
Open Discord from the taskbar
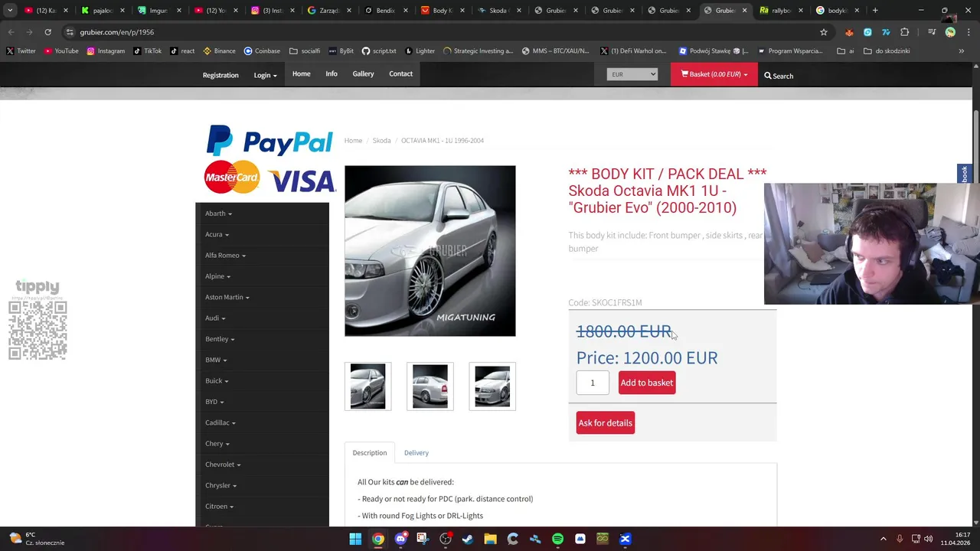point(400,539)
